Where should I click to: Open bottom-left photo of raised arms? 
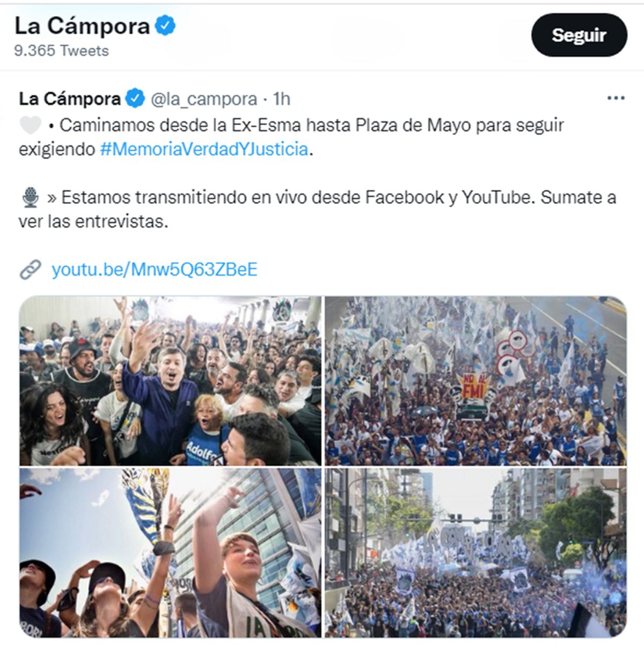[x=171, y=553]
